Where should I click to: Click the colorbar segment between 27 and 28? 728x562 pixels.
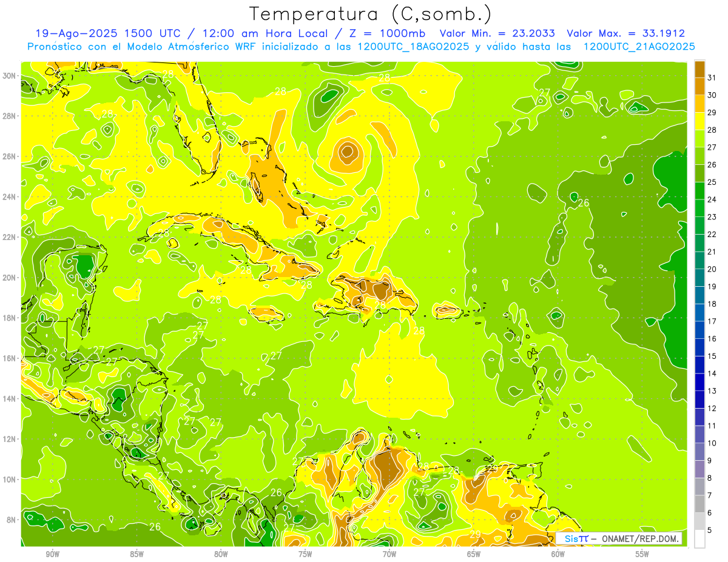click(x=699, y=138)
